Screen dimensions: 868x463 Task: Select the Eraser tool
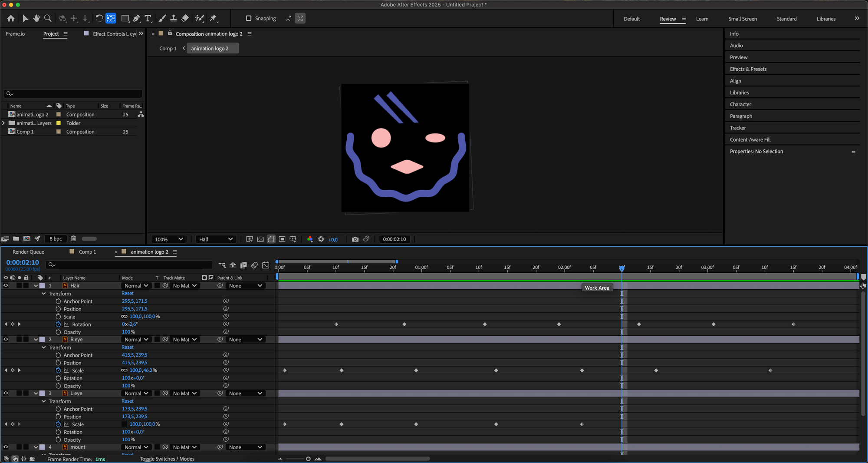(185, 18)
